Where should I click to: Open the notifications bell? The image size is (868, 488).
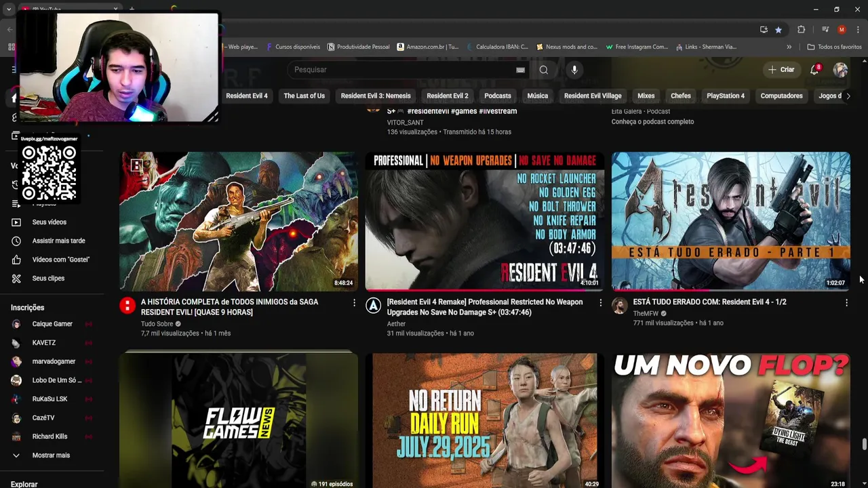[x=814, y=70]
